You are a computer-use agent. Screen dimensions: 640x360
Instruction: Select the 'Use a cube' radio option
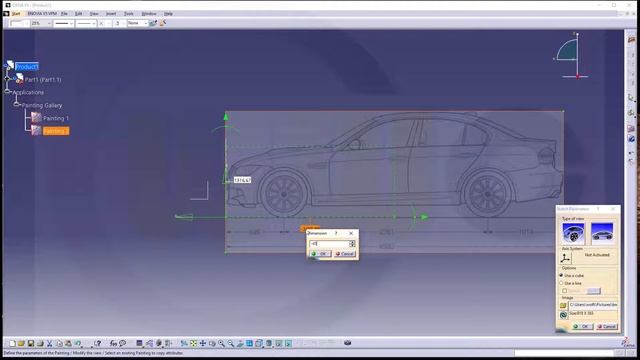point(561,276)
